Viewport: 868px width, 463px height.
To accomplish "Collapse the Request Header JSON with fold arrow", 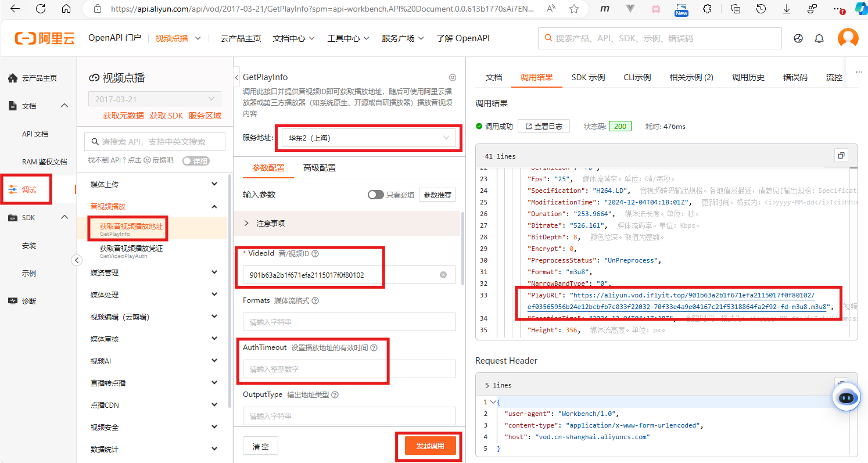I will point(493,402).
